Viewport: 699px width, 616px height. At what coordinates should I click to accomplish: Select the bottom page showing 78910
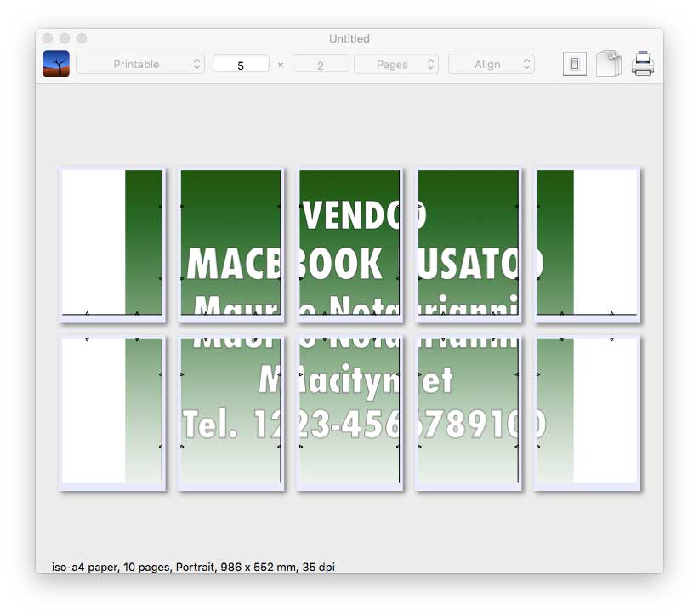click(469, 413)
